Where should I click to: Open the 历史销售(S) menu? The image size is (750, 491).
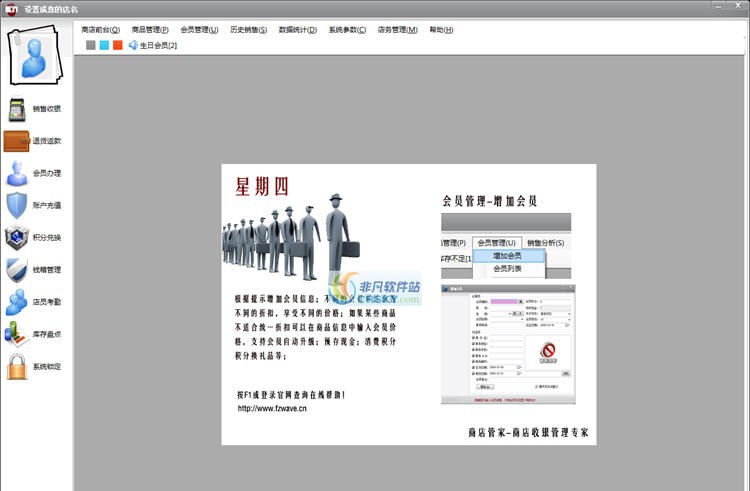pos(248,30)
